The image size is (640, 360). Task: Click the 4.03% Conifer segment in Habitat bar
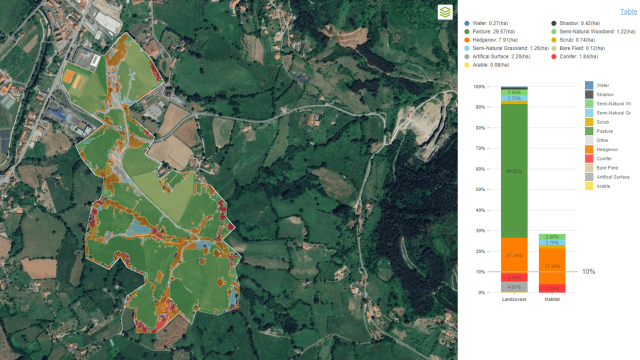pyautogui.click(x=552, y=288)
